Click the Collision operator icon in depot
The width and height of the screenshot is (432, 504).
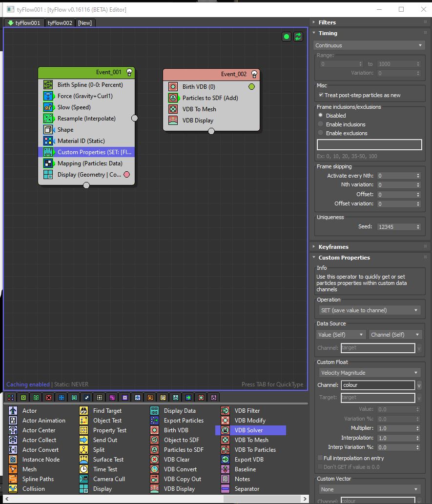[x=13, y=489]
